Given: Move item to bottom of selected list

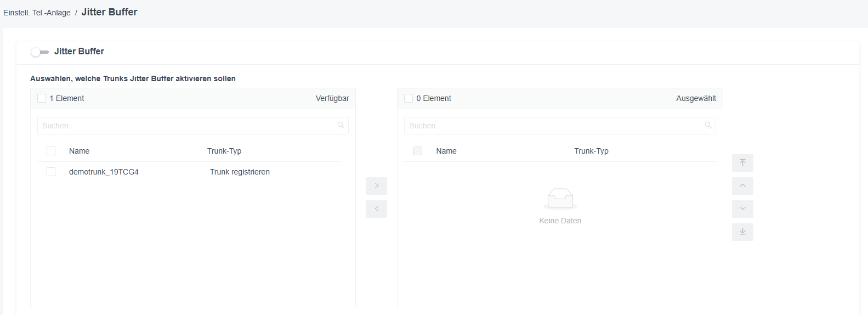Looking at the screenshot, I should click(x=742, y=232).
